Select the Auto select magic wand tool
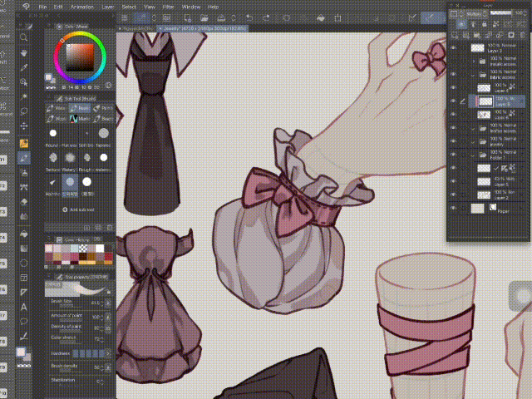Viewport: 532px width, 399px height. pyautogui.click(x=23, y=97)
